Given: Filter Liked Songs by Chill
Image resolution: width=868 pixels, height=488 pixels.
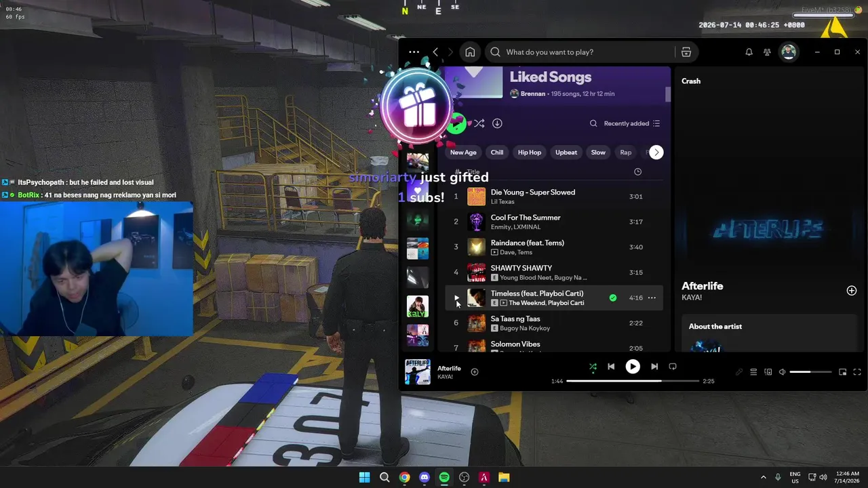Looking at the screenshot, I should (x=497, y=152).
